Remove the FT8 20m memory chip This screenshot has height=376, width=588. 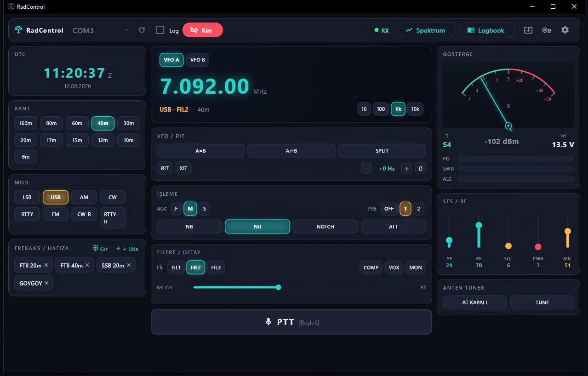(x=46, y=265)
